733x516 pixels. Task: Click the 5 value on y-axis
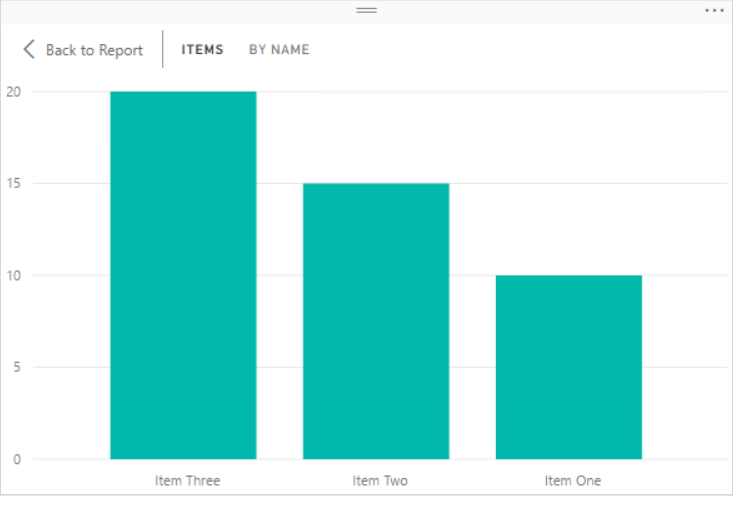click(x=17, y=367)
